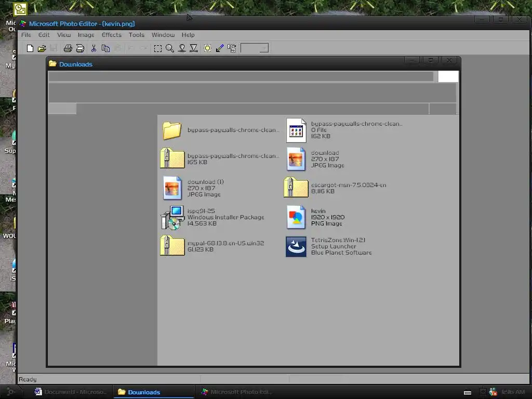Create a new image with the New toolbar icon
The width and height of the screenshot is (532, 399).
point(30,48)
